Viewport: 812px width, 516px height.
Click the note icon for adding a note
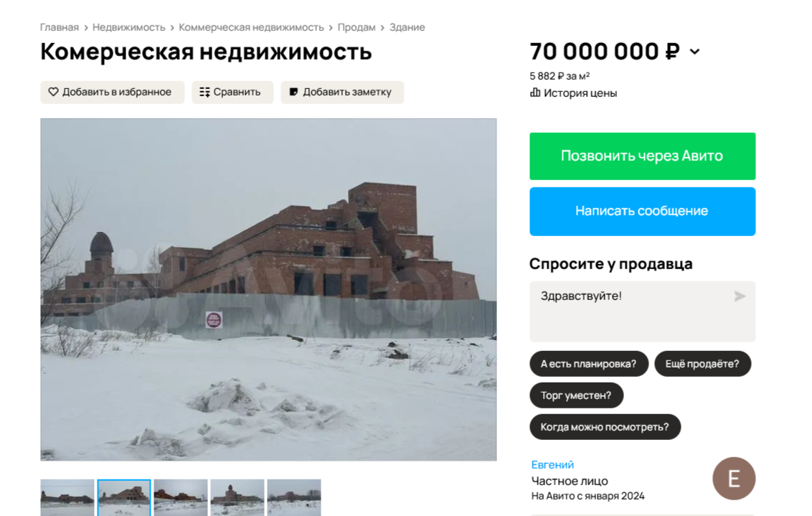tap(293, 92)
